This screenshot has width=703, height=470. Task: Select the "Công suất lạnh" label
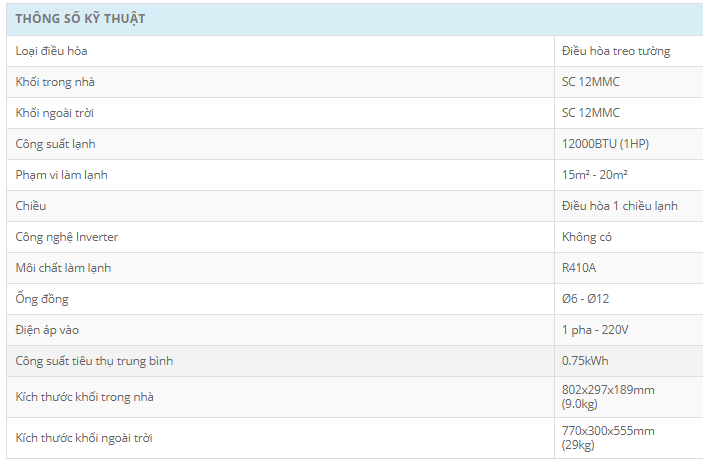pos(56,144)
